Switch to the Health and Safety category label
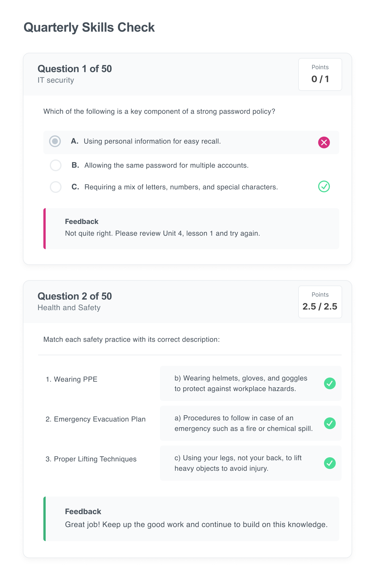 coord(69,308)
